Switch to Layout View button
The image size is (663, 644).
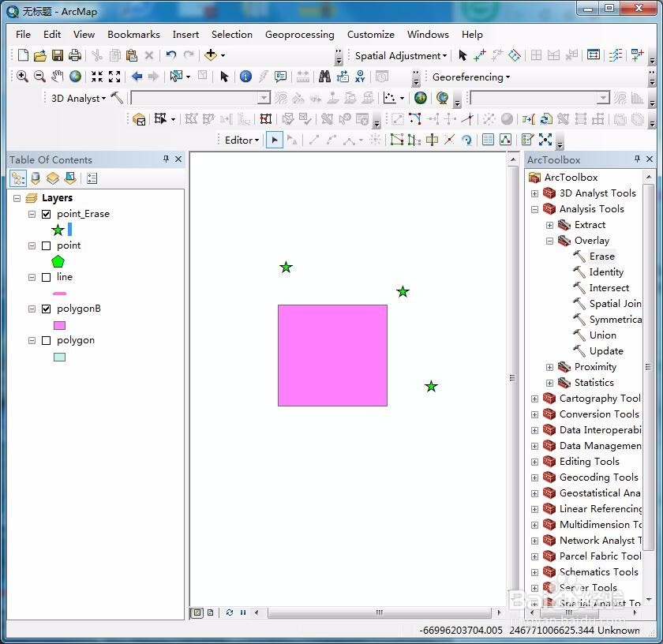click(210, 612)
